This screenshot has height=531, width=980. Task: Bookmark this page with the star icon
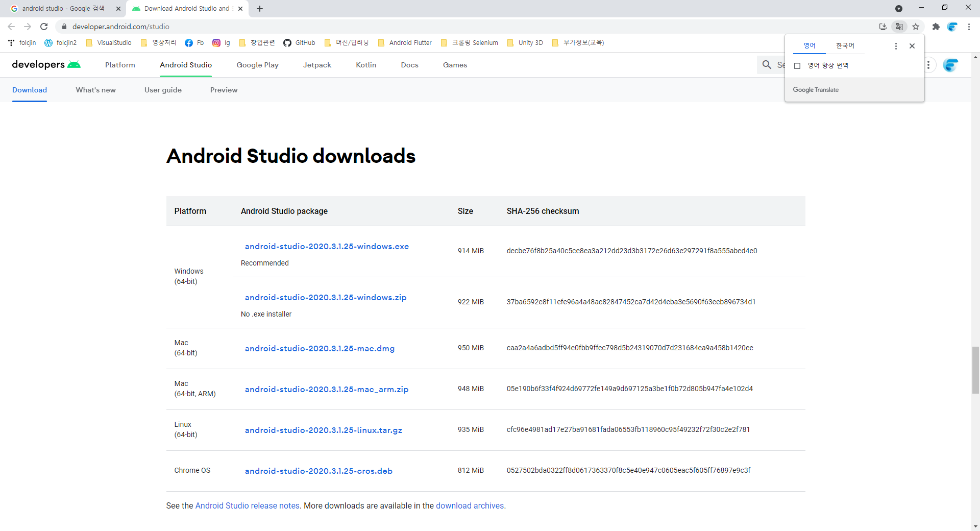[916, 27]
